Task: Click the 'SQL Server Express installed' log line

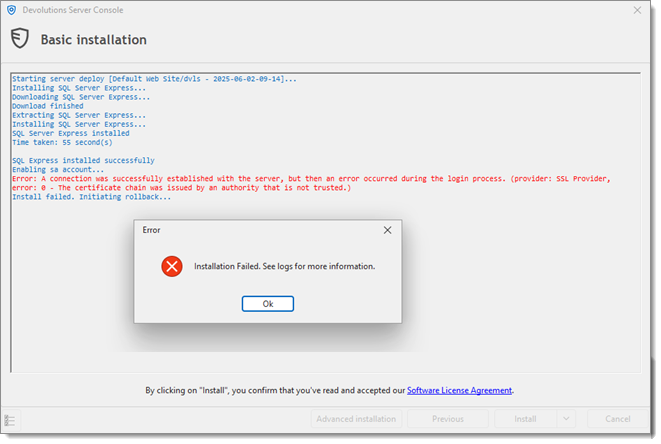Action: (71, 133)
